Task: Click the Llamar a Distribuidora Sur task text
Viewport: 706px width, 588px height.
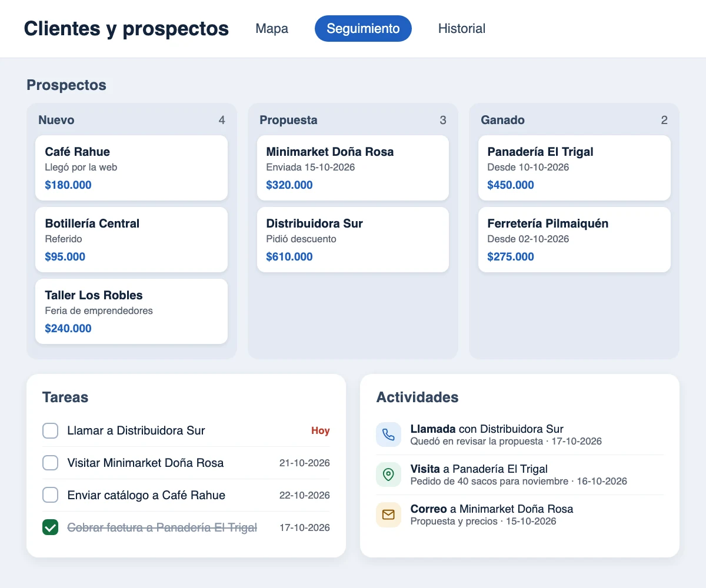Action: [136, 430]
